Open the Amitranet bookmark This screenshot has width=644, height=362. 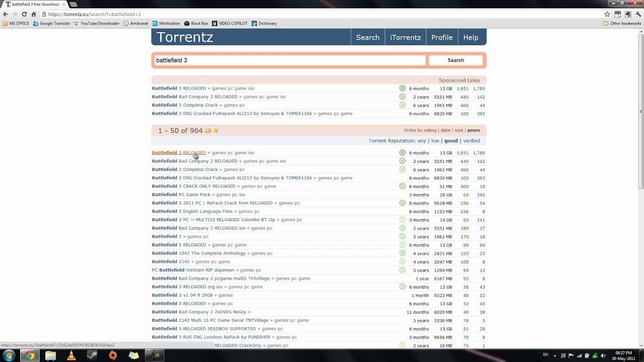coord(136,23)
